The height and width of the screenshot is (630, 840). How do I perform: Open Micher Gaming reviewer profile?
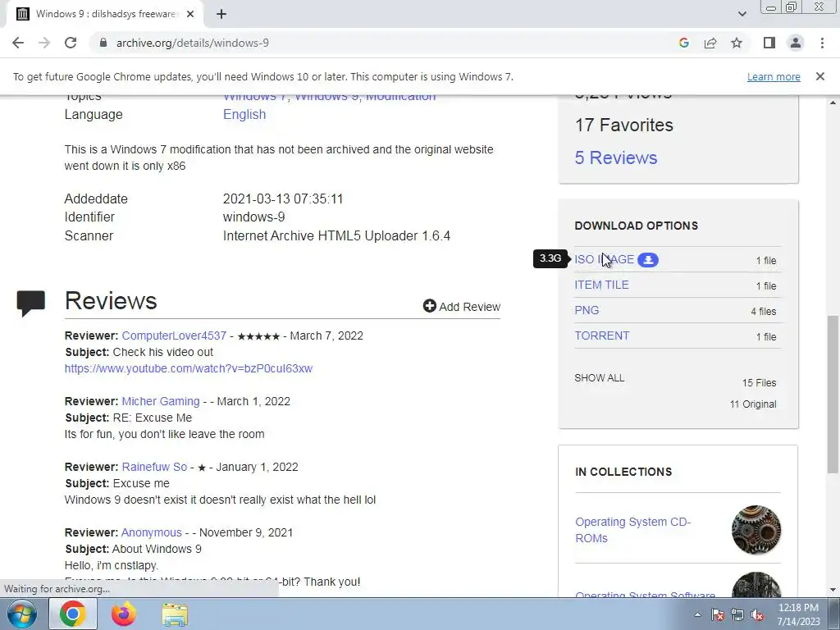161,401
